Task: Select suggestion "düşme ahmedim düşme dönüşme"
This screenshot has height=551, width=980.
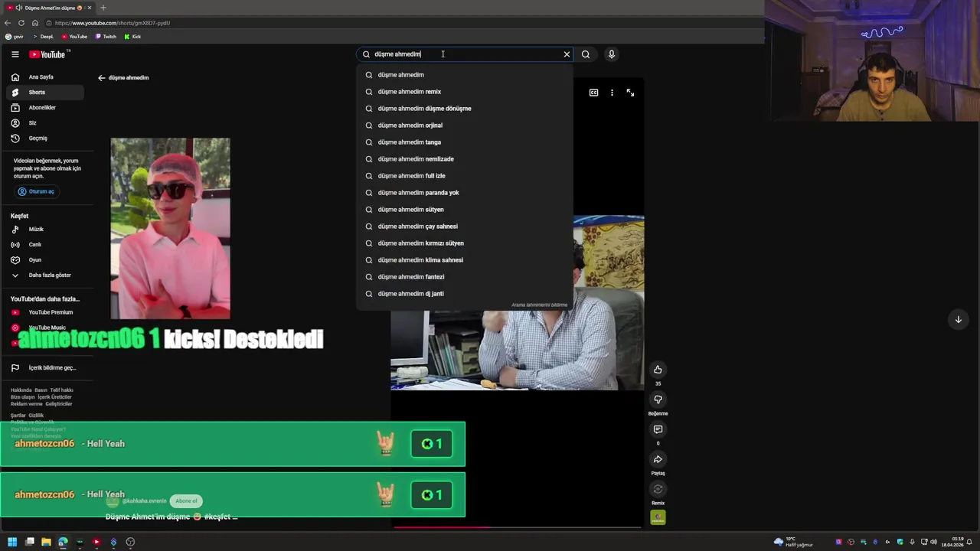Action: (x=465, y=109)
